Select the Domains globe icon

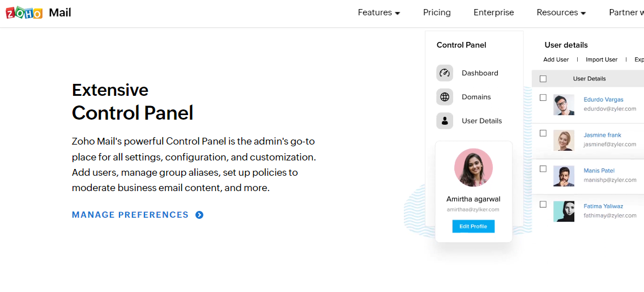(x=445, y=97)
